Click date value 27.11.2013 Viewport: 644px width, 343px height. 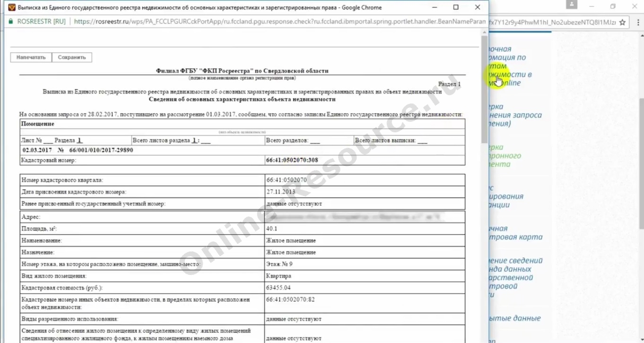pos(280,192)
